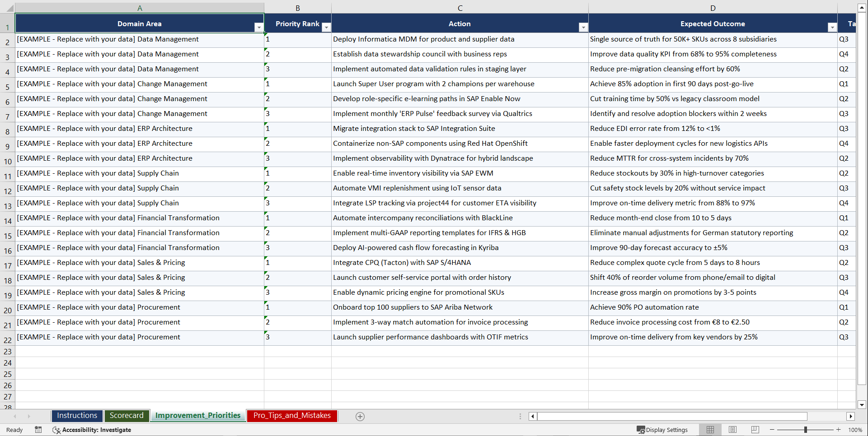
Task: Click the New Sheet plus button
Action: 360,416
